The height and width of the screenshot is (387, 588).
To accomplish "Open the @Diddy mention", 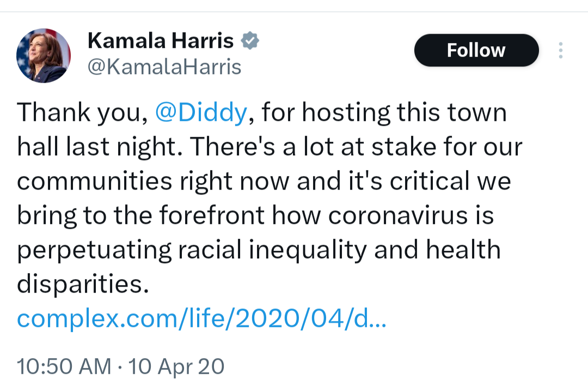I will coord(201,112).
